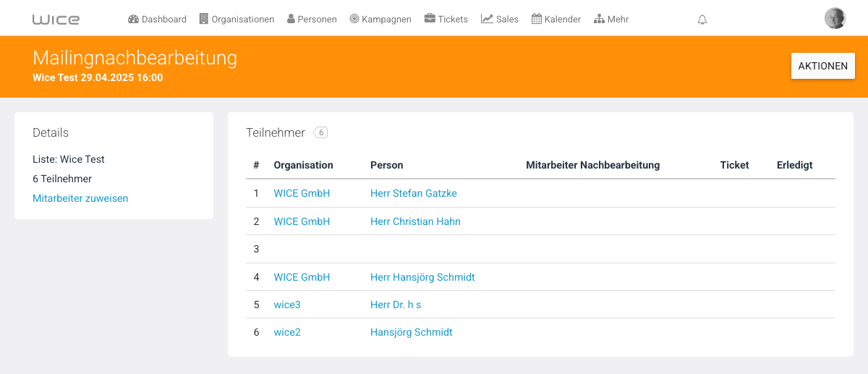Click the Details panel heading
868x374 pixels.
tap(51, 133)
